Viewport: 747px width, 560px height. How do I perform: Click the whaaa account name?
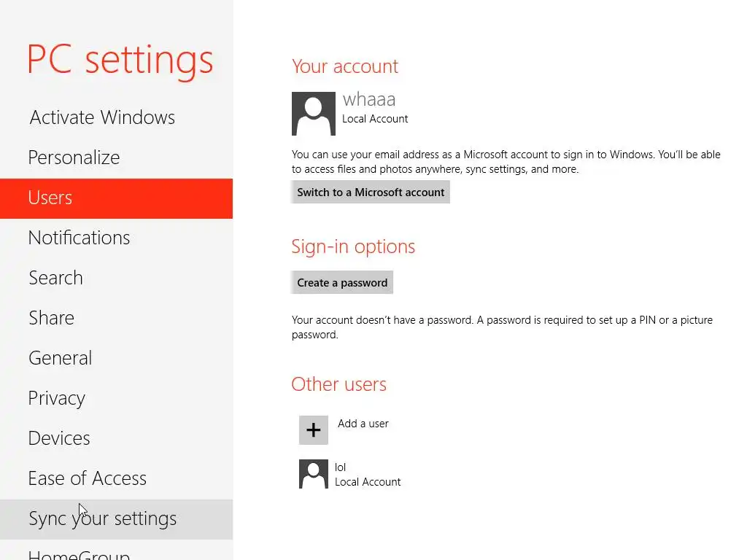pos(369,100)
